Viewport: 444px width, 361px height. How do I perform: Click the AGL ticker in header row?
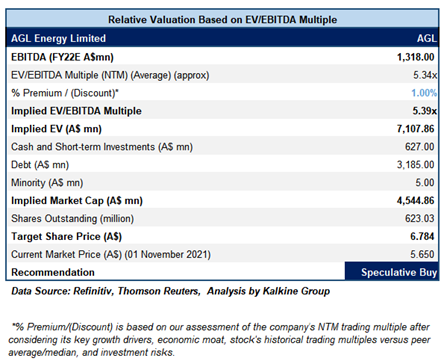pyautogui.click(x=426, y=38)
